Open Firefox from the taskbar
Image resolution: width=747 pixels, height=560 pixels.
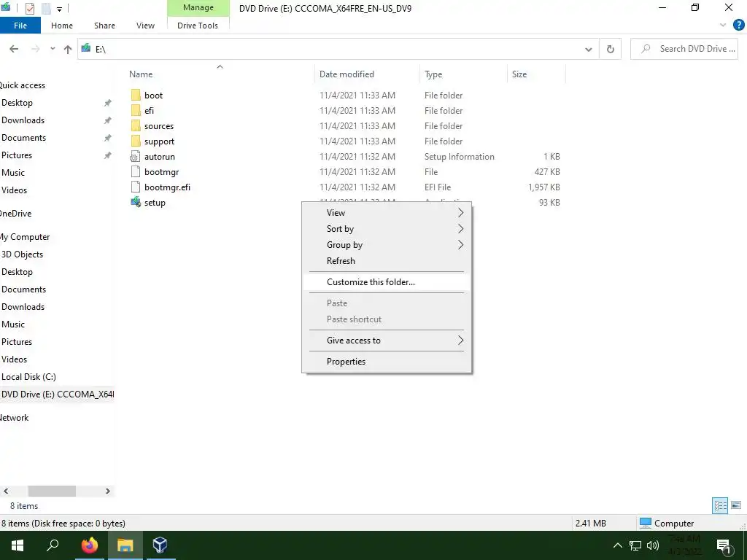[x=89, y=545]
